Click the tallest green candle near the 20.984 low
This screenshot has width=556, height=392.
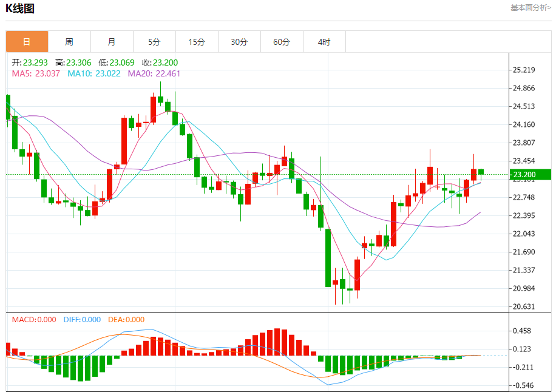pos(328,258)
